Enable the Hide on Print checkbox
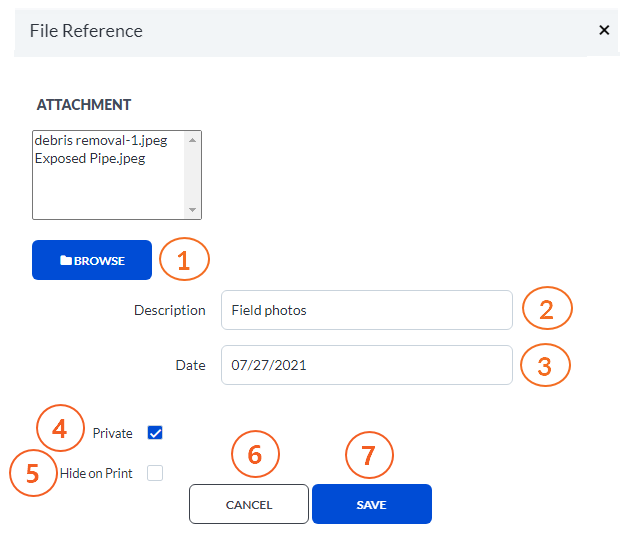 (155, 473)
